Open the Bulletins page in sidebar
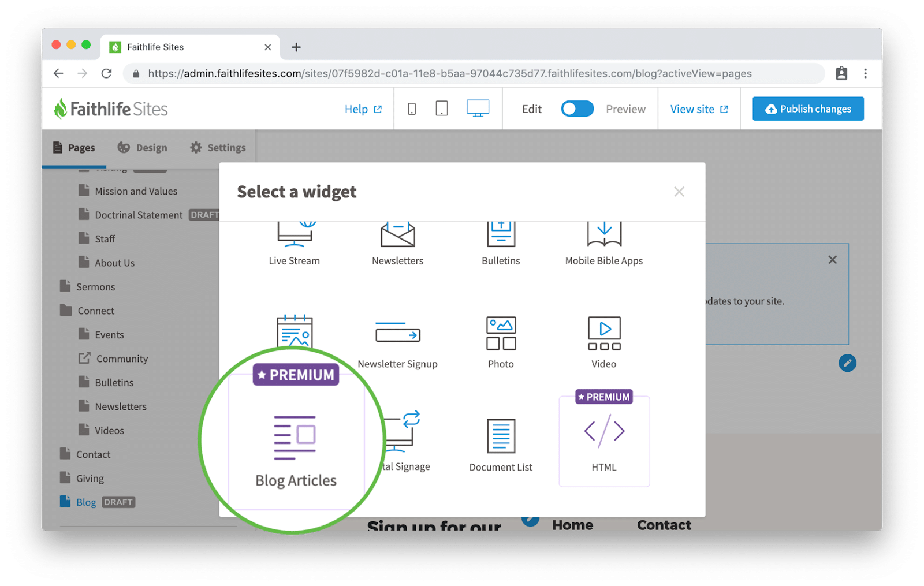Screen dimensions: 924x586 click(106, 382)
